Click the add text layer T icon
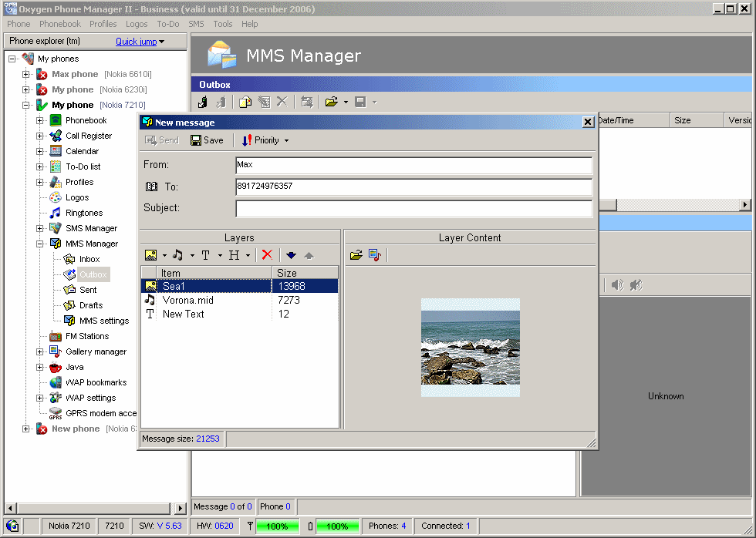This screenshot has width=756, height=538. click(x=205, y=255)
